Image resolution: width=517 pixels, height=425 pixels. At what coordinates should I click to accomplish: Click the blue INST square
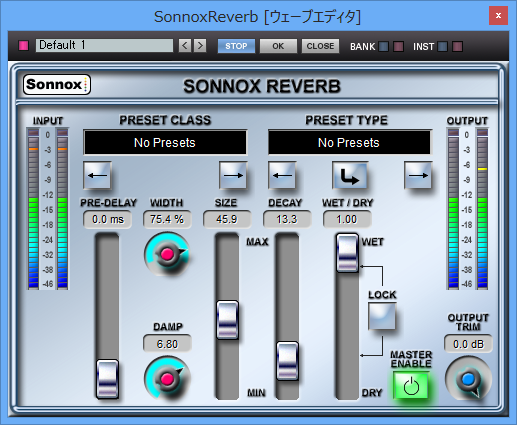point(442,46)
